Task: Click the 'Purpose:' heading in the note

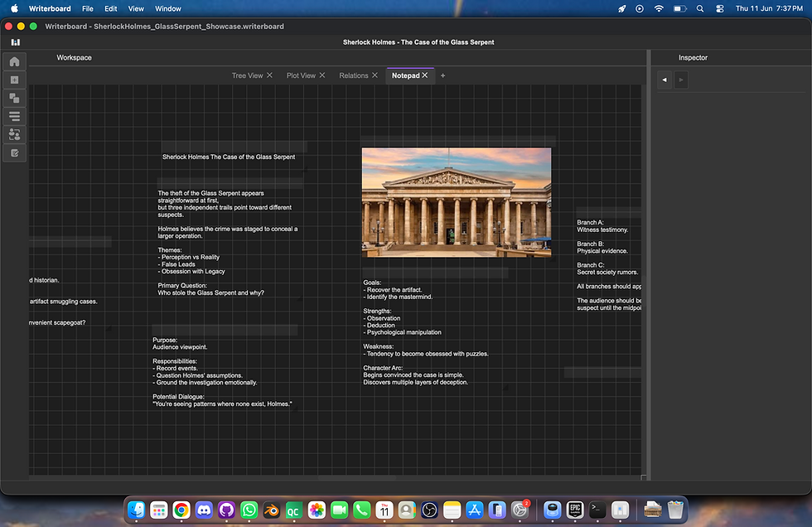Action: click(x=165, y=340)
